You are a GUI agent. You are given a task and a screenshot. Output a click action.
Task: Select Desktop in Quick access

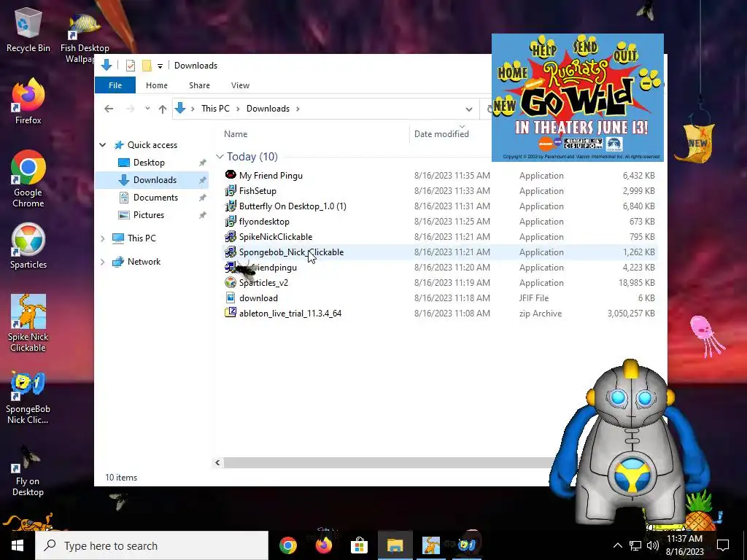pos(149,163)
